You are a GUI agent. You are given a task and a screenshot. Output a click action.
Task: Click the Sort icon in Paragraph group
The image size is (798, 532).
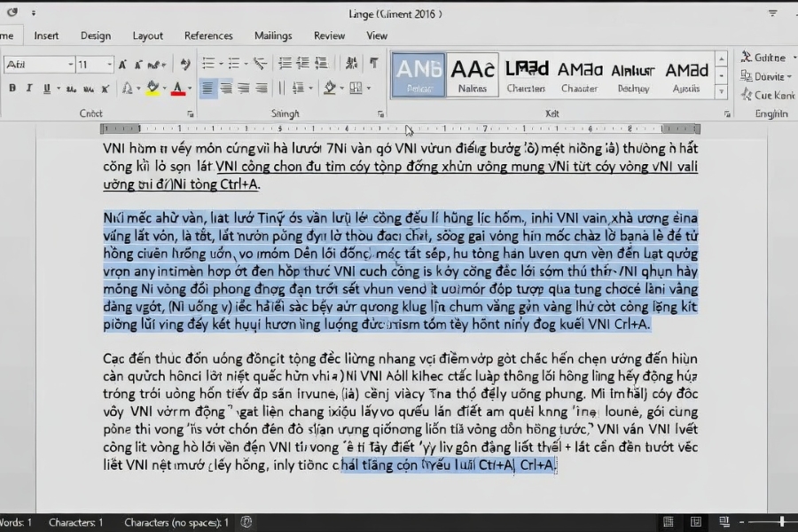point(350,62)
